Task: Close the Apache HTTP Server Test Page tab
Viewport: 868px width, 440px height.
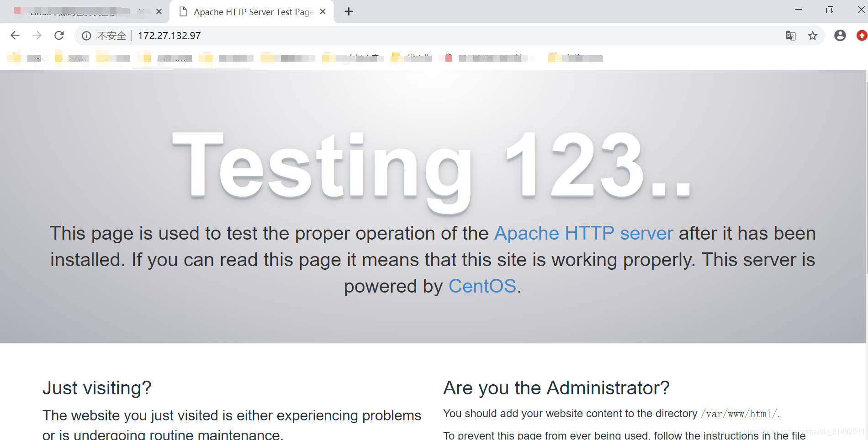Action: 322,11
